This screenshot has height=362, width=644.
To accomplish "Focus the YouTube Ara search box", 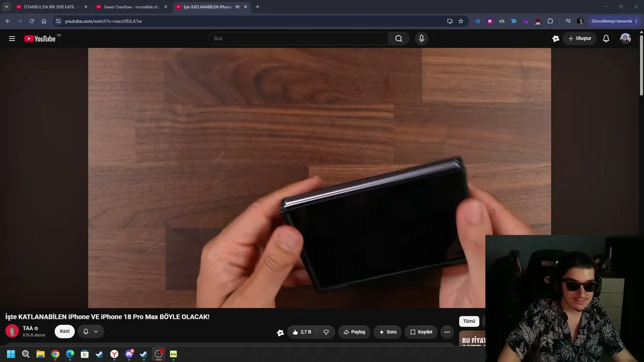I will 298,39.
